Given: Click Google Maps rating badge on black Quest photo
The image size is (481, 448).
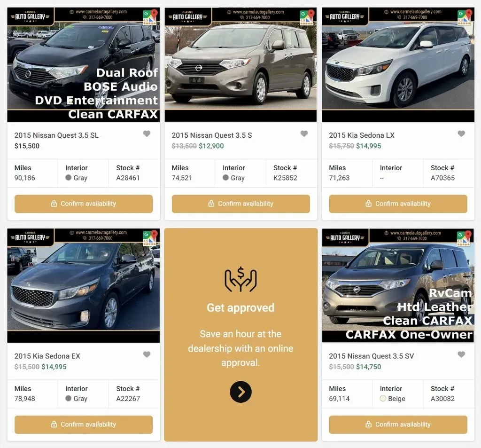Looking at the screenshot, I should pos(150,17).
